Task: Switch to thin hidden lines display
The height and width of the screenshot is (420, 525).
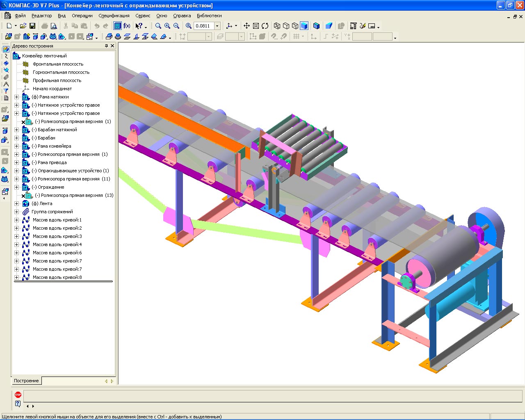Action: [x=295, y=26]
